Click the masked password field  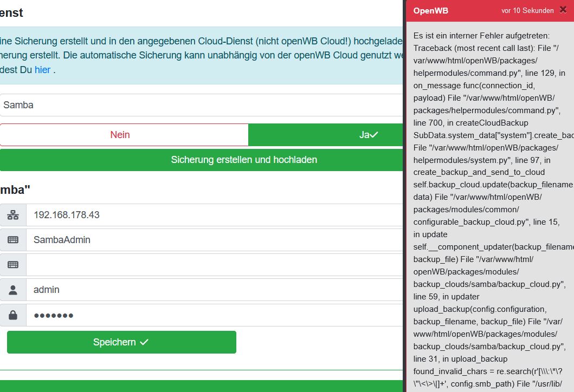click(x=215, y=315)
